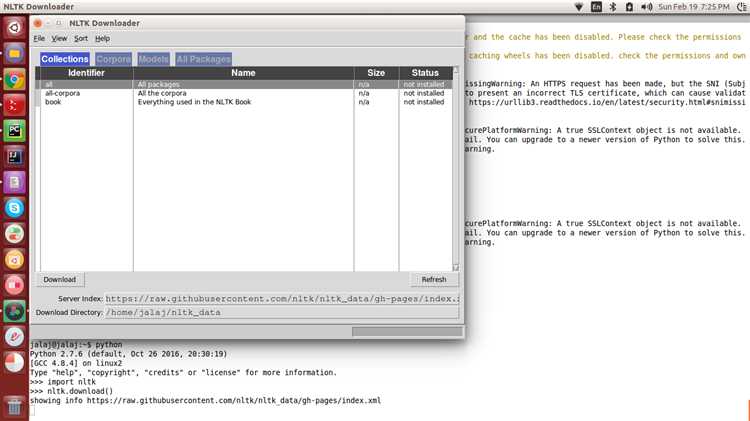750x421 pixels.
Task: Click 'Everything used in the NLTK Book'
Action: pos(194,102)
